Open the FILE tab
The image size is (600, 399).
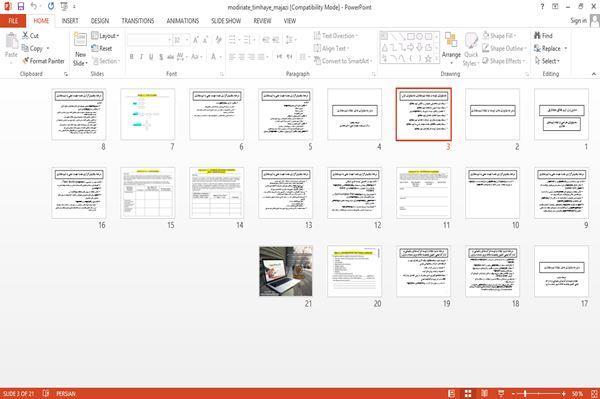(x=13, y=21)
